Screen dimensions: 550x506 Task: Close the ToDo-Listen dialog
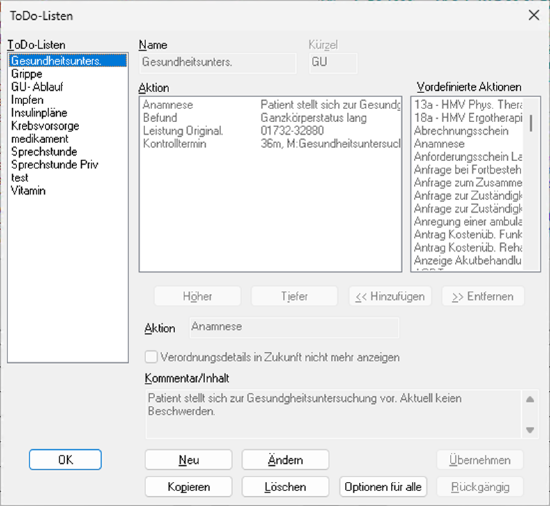pyautogui.click(x=534, y=15)
